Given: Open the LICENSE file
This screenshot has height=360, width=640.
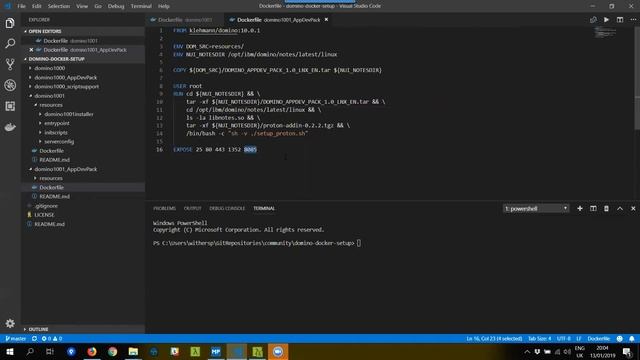Looking at the screenshot, I should pyautogui.click(x=44, y=215).
